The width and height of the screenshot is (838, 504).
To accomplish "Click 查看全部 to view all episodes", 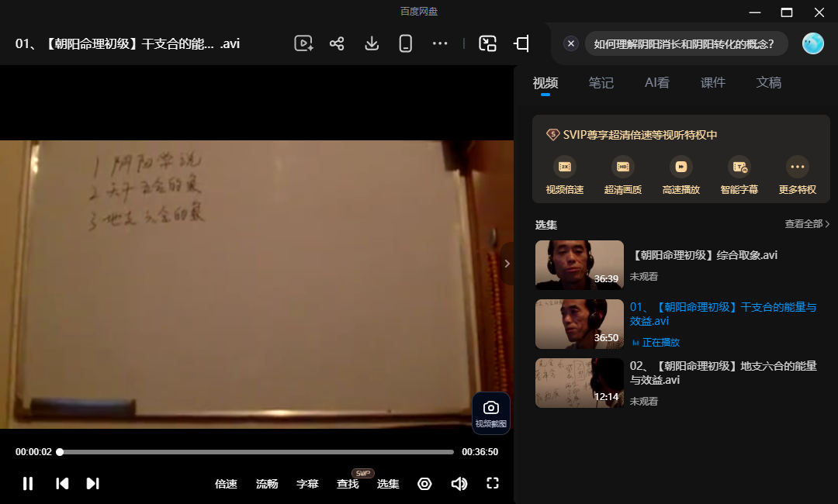I will click(807, 224).
